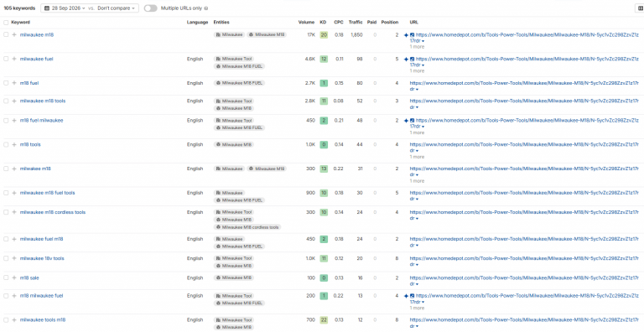The height and width of the screenshot is (332, 644).
Task: Check the milwaukee tools m18 row checkbox
Action: pyautogui.click(x=6, y=319)
